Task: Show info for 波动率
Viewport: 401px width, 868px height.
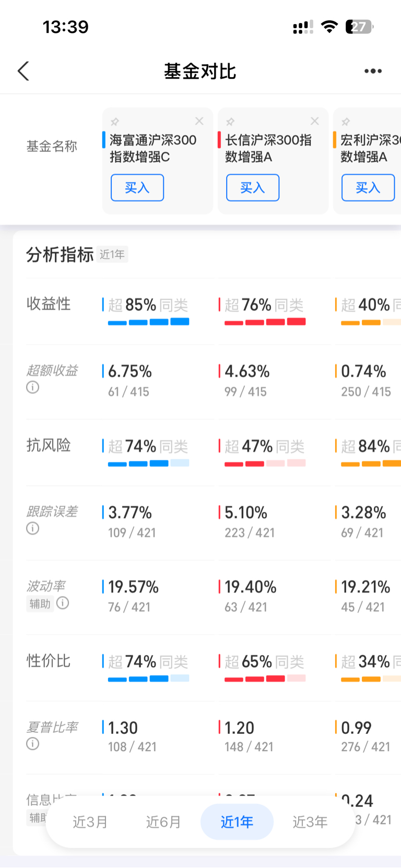Action: pos(63,603)
